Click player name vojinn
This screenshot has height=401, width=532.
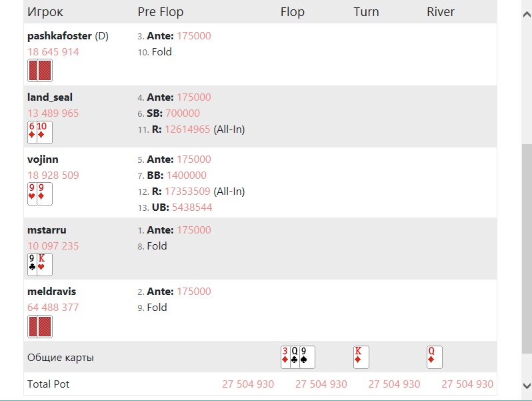(x=43, y=159)
